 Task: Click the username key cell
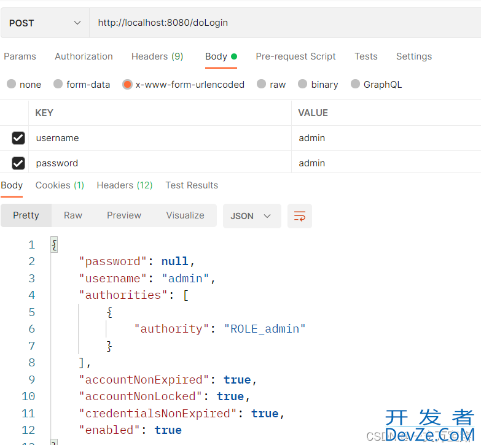coord(160,138)
